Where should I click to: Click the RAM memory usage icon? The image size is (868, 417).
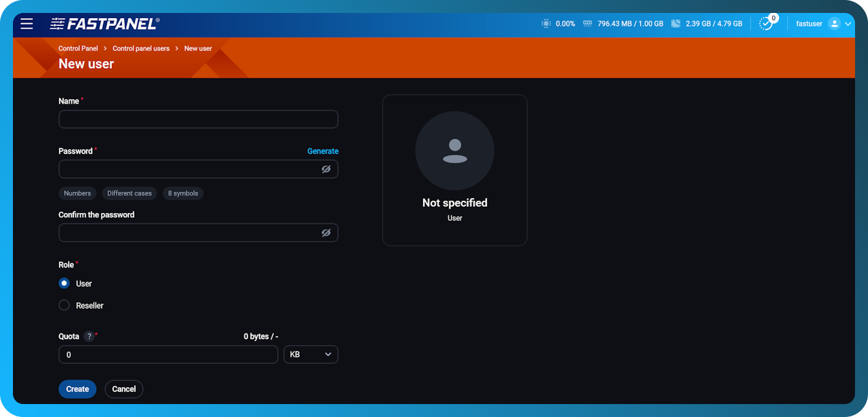(x=586, y=23)
